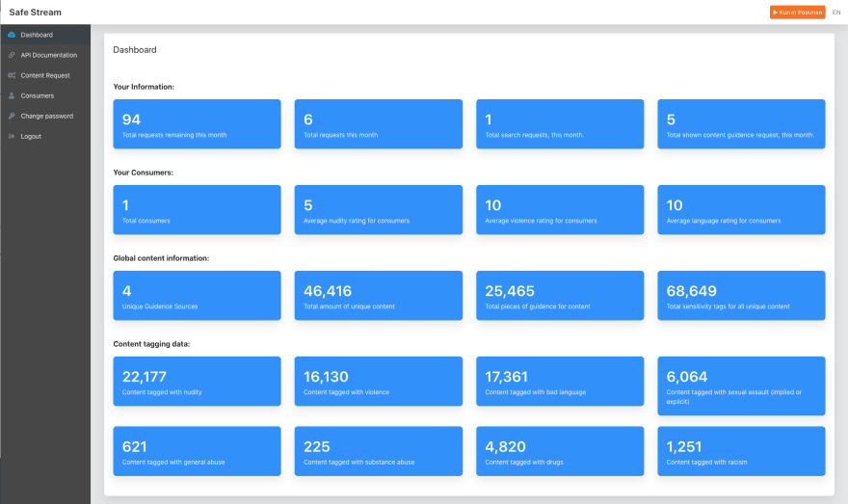848x504 pixels.
Task: Click 'Global content information:' heading
Action: click(x=161, y=258)
